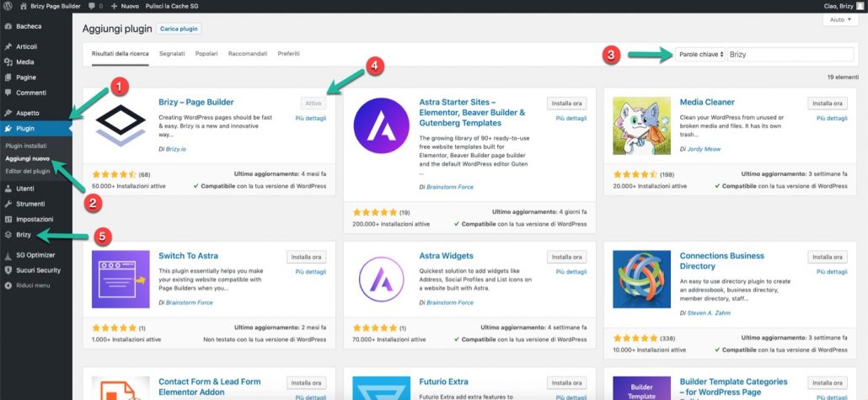Viewport: 868px width, 400px height.
Task: Open Parole chiave search type dropdown
Action: click(700, 54)
